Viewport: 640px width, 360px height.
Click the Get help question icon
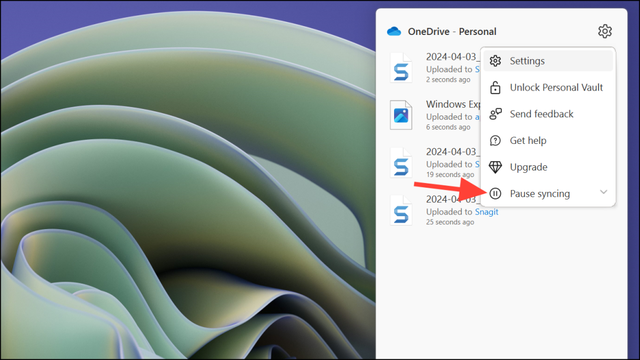495,140
